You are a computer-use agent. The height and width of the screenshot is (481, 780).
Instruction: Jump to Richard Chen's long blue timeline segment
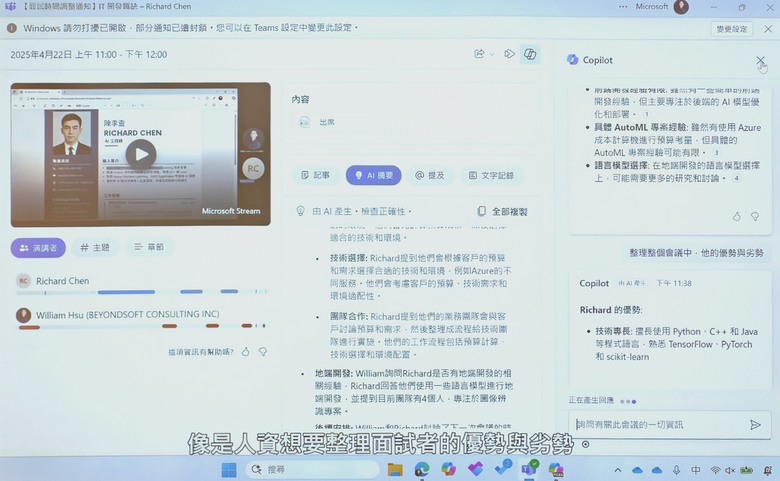(x=126, y=292)
